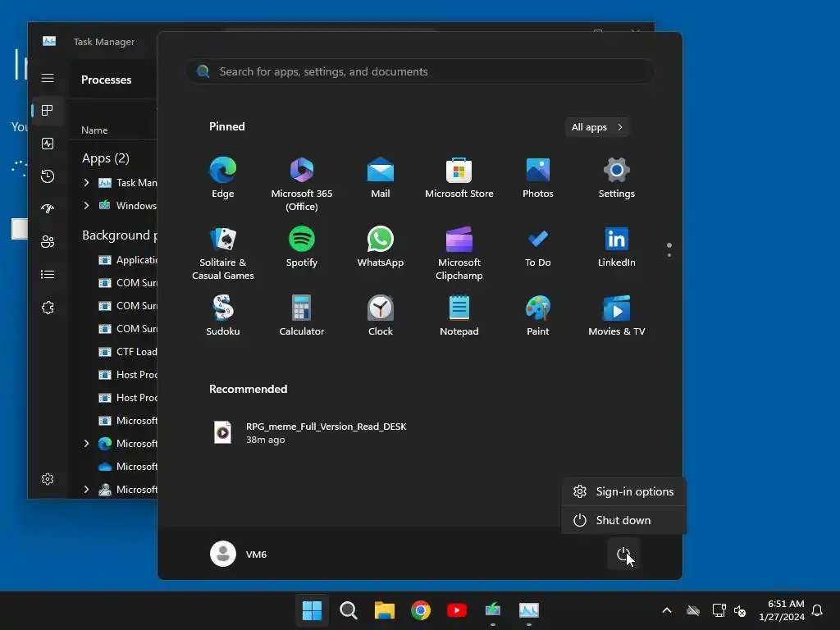
Task: Open the Calculator app
Action: coord(302,316)
